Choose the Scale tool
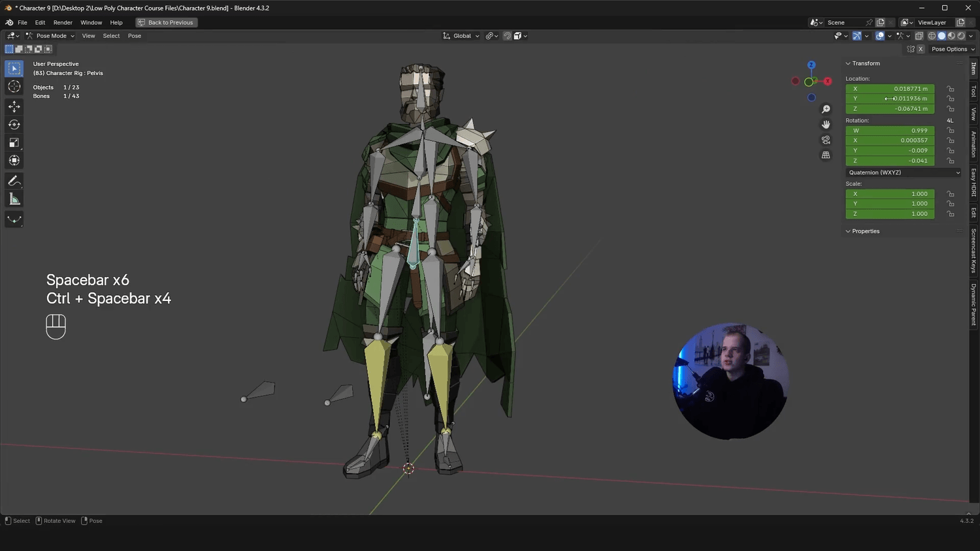Viewport: 980px width, 551px height. 14,142
